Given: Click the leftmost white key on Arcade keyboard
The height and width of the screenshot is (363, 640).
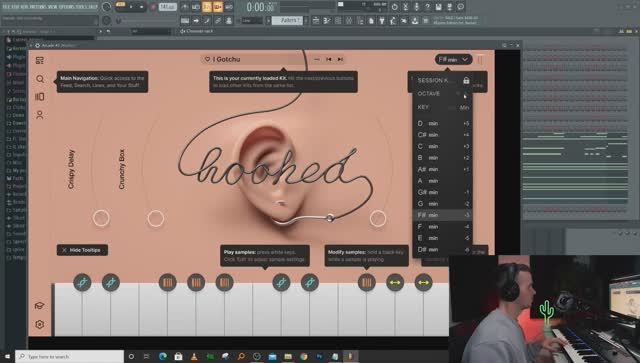Looking at the screenshot, I should pyautogui.click(x=68, y=310).
